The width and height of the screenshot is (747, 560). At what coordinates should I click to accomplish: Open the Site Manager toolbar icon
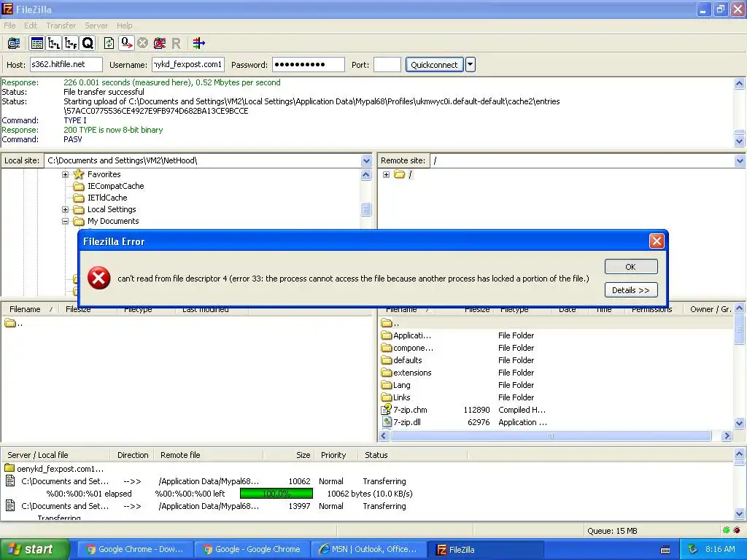14,43
